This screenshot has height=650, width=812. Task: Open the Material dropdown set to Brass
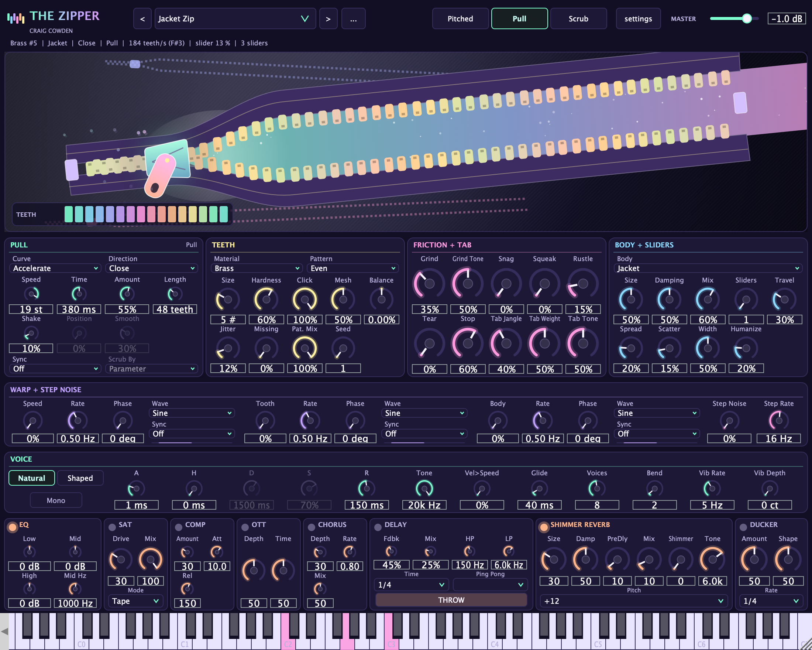(257, 268)
